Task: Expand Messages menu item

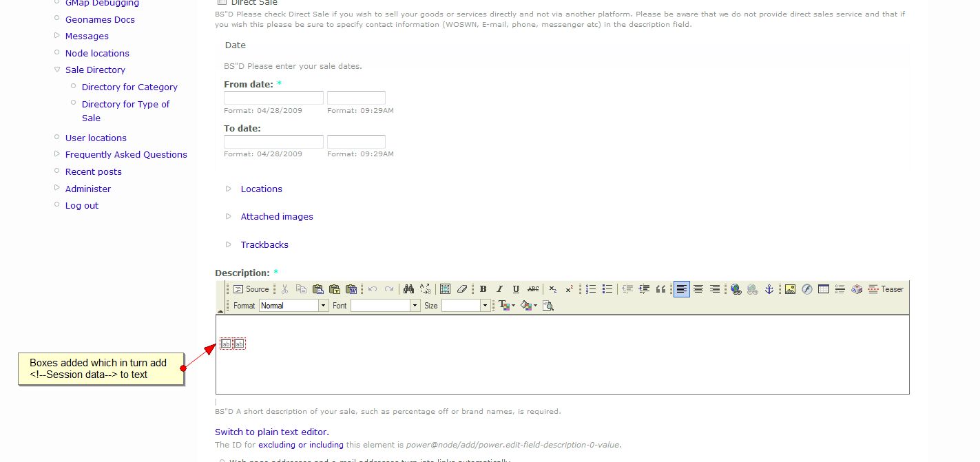Action: click(x=87, y=36)
